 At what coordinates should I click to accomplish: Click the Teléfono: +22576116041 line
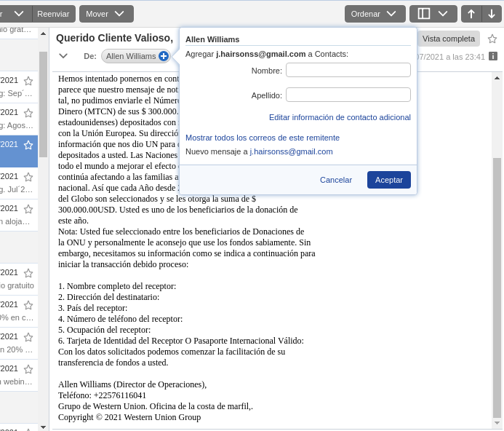tap(102, 395)
